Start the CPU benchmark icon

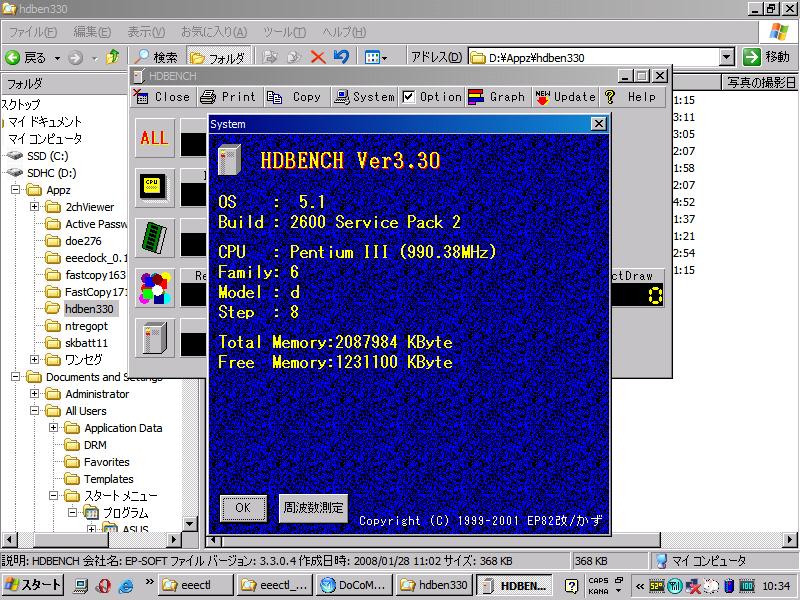155,188
